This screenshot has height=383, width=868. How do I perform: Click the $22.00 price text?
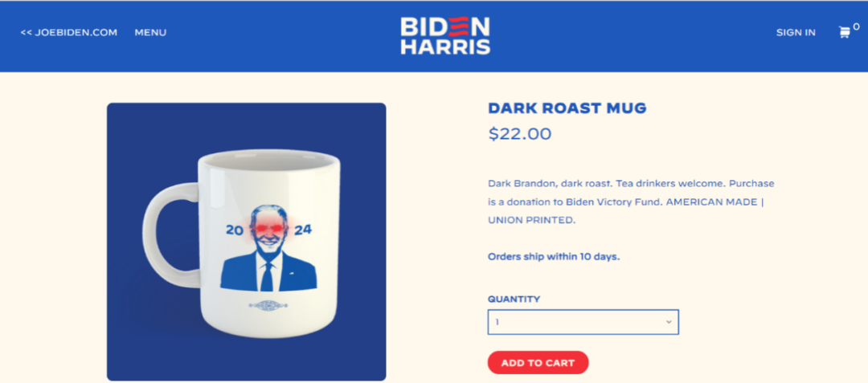coord(520,134)
